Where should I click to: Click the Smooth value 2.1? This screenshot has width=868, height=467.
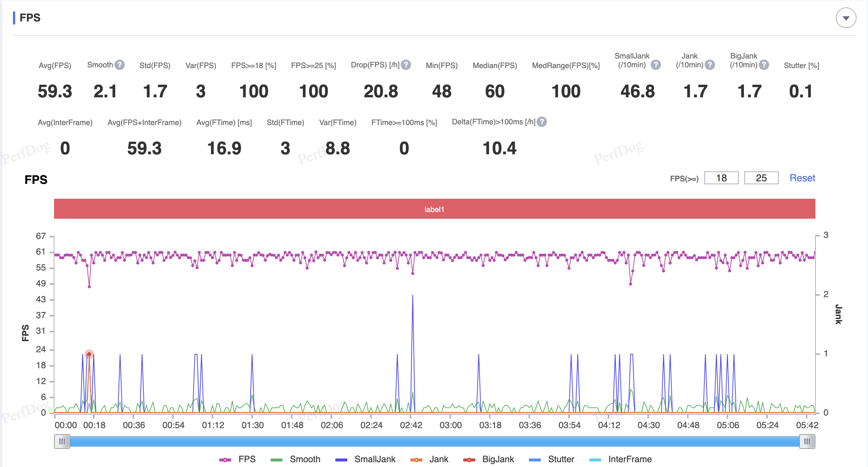(105, 91)
